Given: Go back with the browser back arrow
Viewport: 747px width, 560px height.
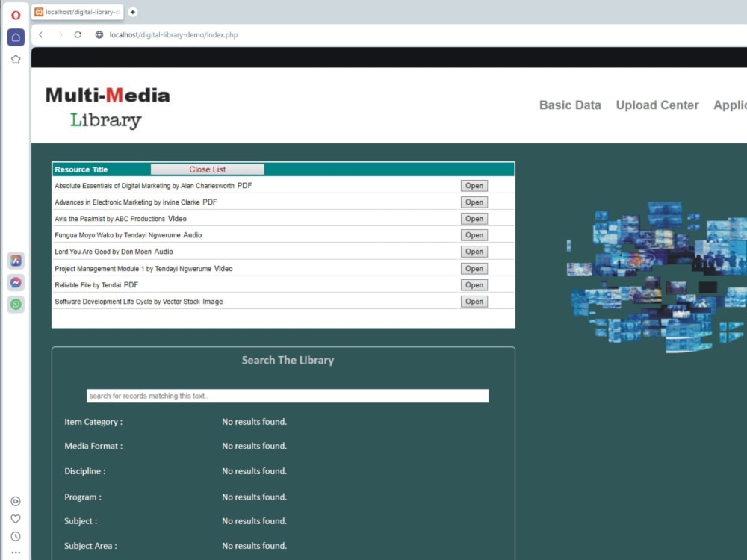Looking at the screenshot, I should pyautogui.click(x=41, y=34).
